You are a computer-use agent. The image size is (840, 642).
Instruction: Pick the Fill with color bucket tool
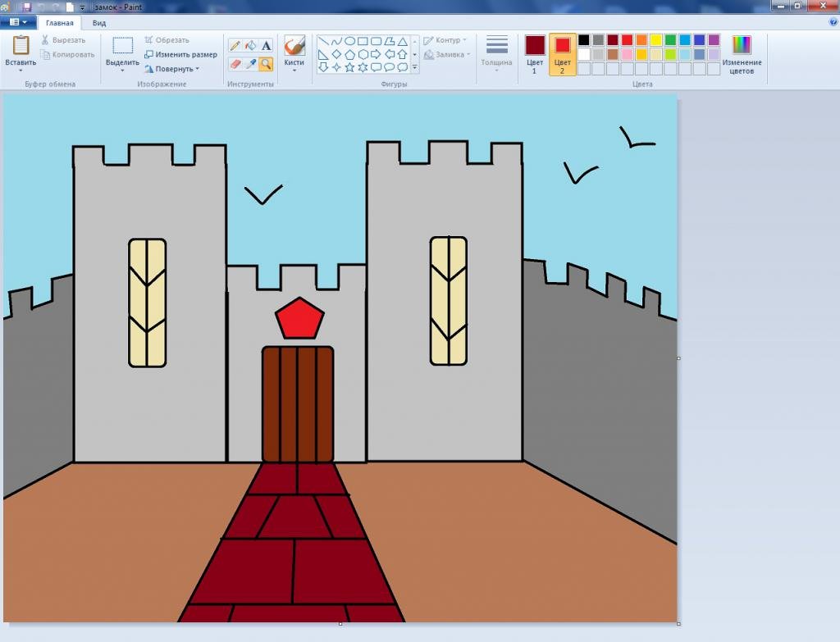[x=251, y=46]
